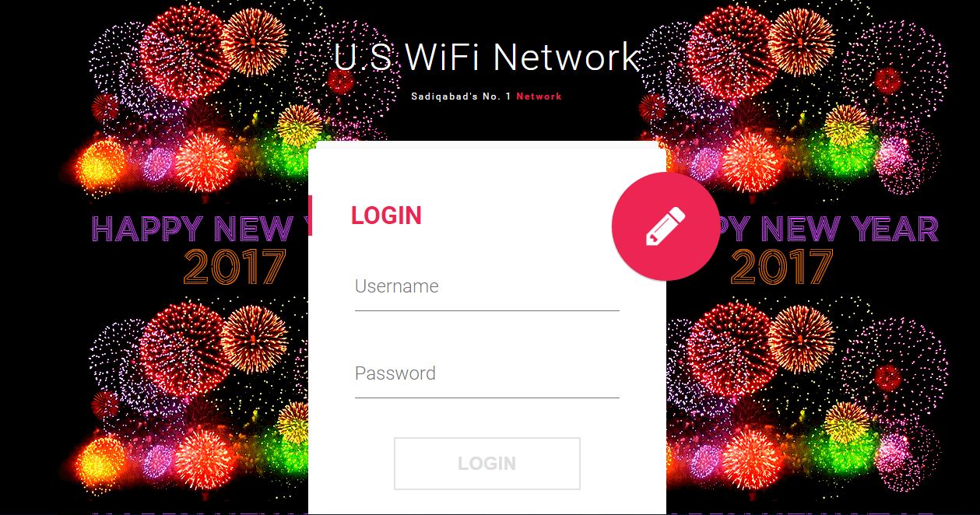
Task: Click the pink pencil register icon
Action: click(665, 226)
